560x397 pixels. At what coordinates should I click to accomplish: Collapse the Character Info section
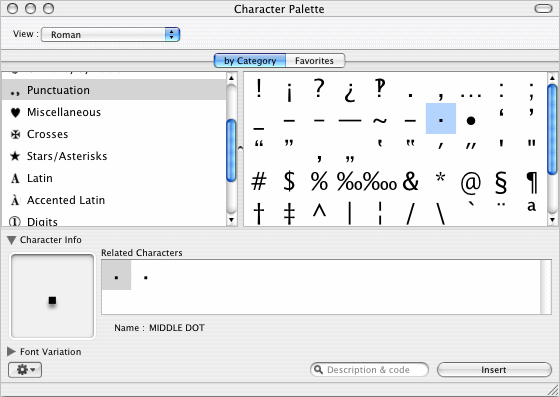(x=11, y=240)
